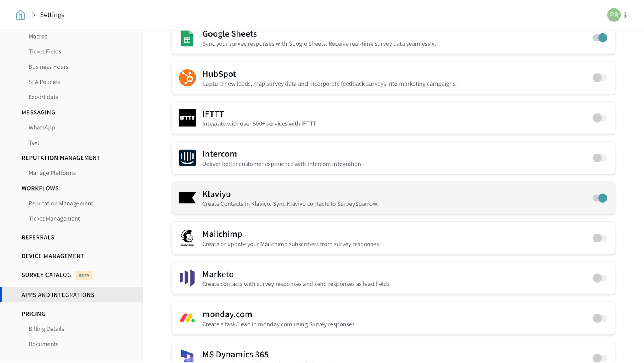Click the PR user avatar
This screenshot has height=363, width=644.
point(614,15)
